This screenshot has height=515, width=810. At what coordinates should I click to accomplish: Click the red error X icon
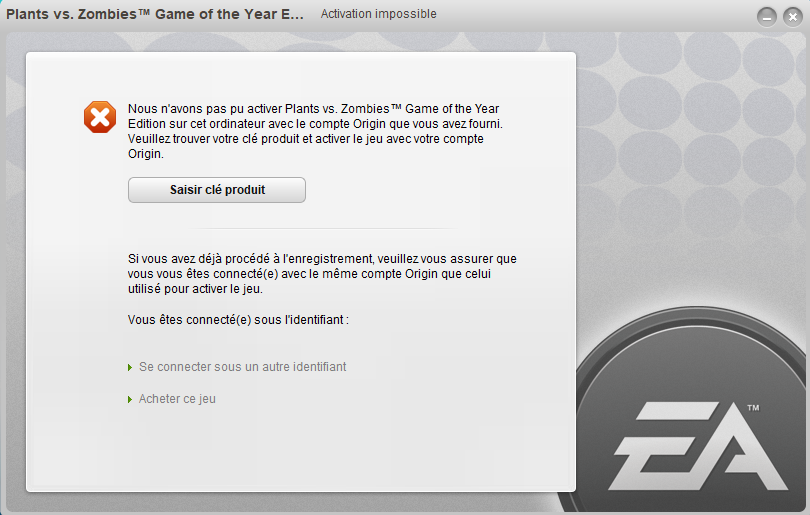pyautogui.click(x=100, y=117)
